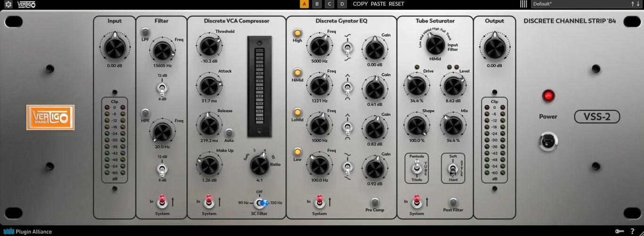644x236 pixels.
Task: Toggle the LPF filter button
Action: 145,32
